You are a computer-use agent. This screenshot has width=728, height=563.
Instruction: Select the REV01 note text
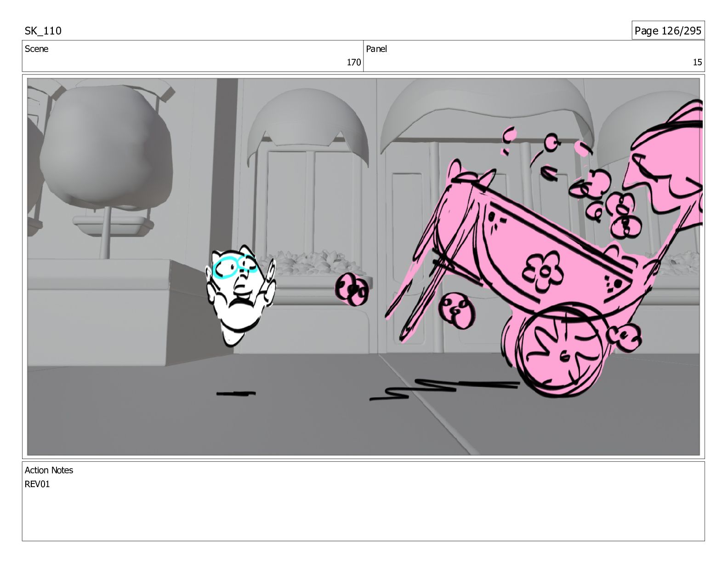[37, 484]
